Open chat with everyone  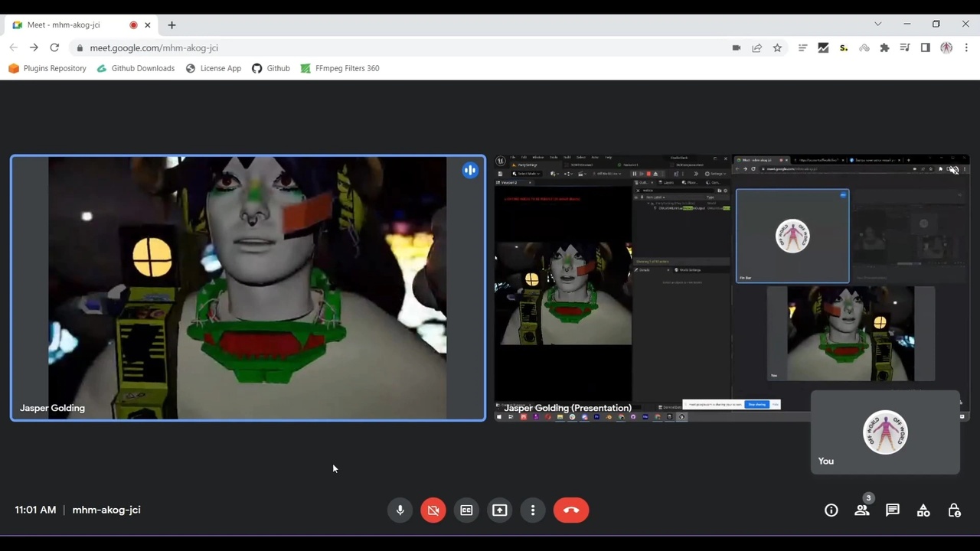[x=893, y=510]
